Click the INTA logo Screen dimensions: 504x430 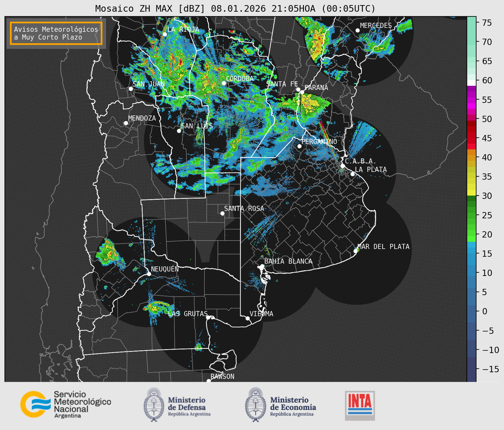click(x=360, y=405)
